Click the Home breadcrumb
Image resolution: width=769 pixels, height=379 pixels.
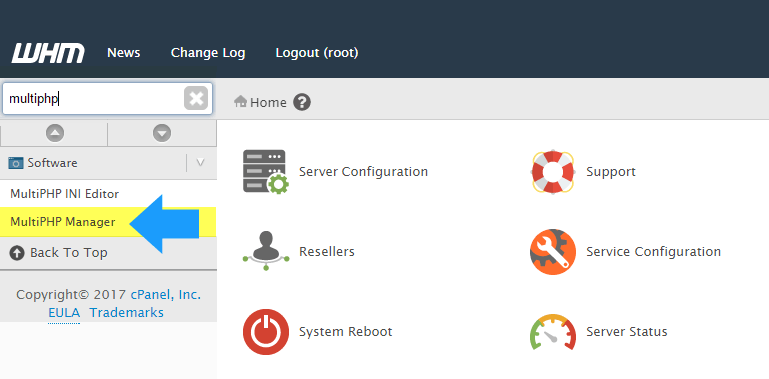[x=268, y=102]
